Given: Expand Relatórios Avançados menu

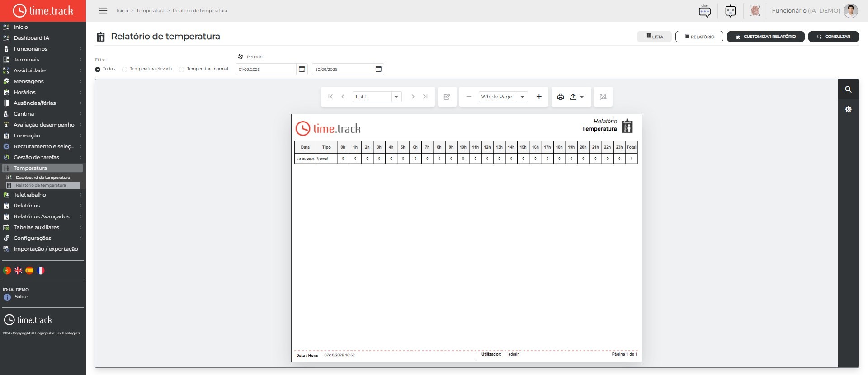Looking at the screenshot, I should [43, 216].
